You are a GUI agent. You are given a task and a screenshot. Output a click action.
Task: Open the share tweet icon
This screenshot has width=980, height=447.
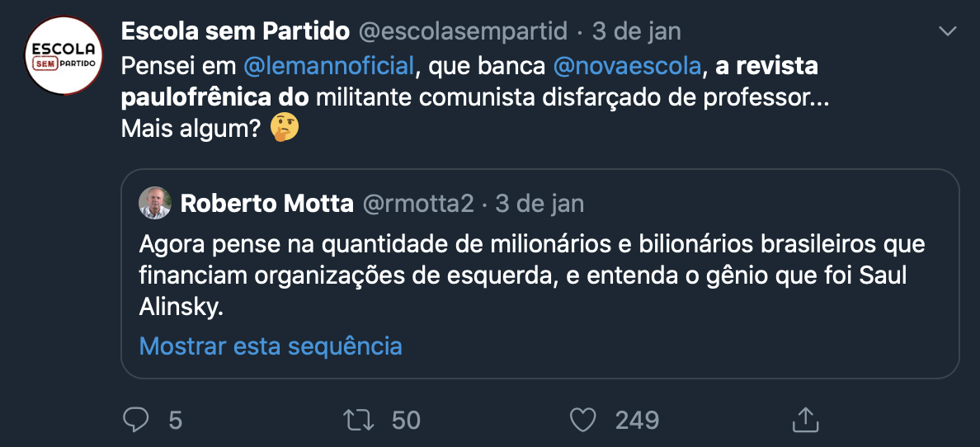804,419
